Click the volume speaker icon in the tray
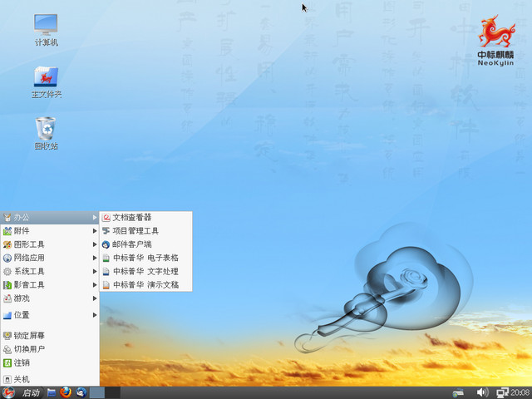The image size is (532, 399). tap(482, 392)
